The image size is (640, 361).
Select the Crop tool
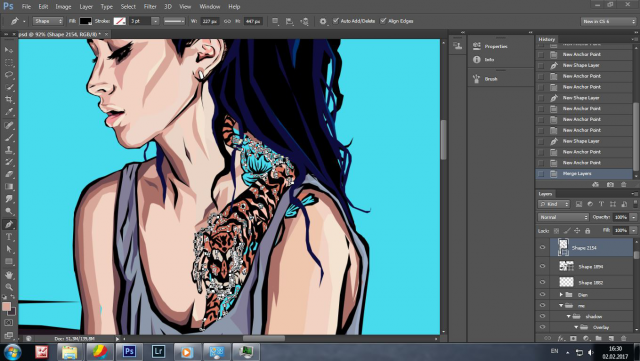pyautogui.click(x=9, y=99)
